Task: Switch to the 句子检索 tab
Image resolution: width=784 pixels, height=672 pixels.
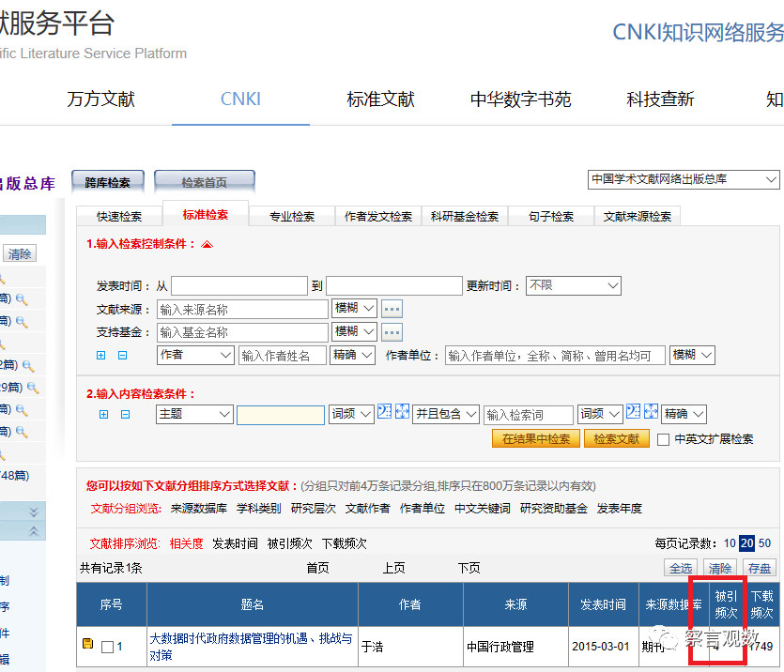Action: point(551,217)
